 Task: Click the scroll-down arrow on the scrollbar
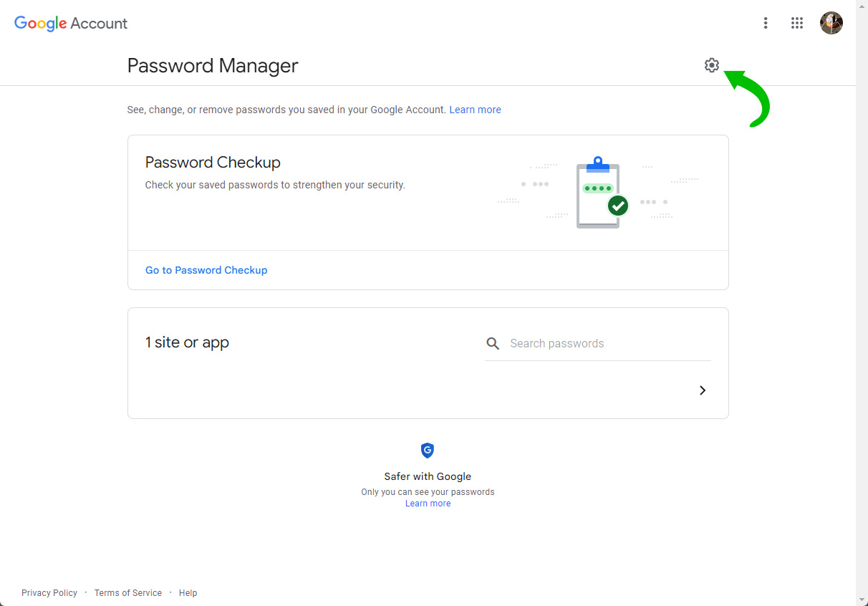tap(862, 600)
